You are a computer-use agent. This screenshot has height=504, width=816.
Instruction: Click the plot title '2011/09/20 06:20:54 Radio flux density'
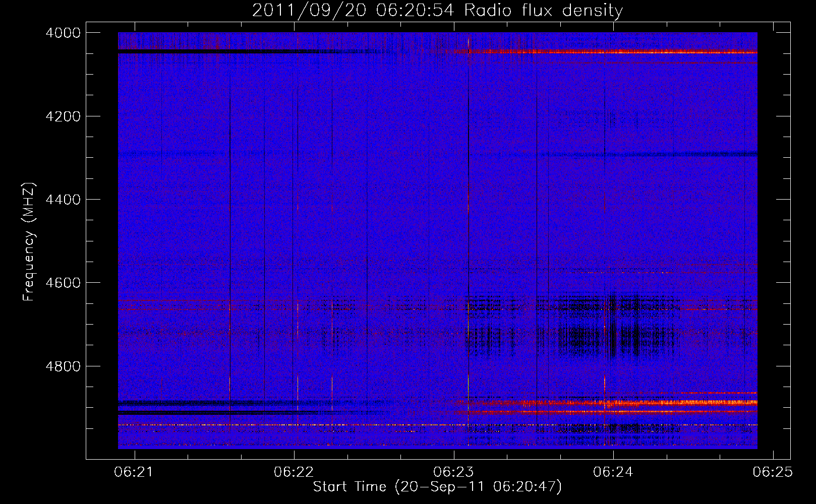coord(437,10)
